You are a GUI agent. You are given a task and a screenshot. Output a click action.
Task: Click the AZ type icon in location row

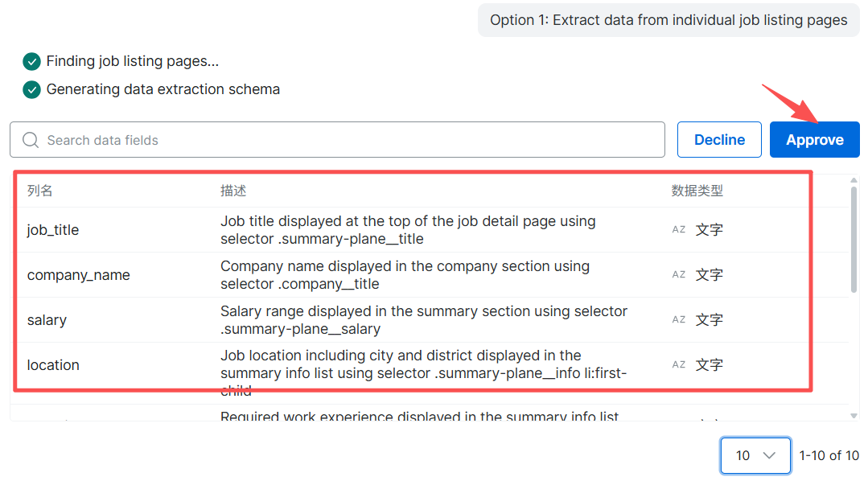679,365
